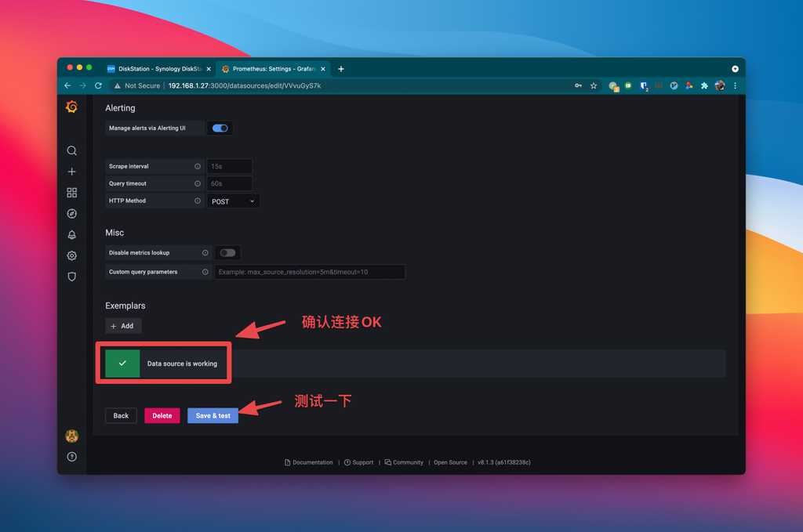Screen dimensions: 803x532
Task: Show info tooltip for Scrape interval
Action: [x=197, y=166]
